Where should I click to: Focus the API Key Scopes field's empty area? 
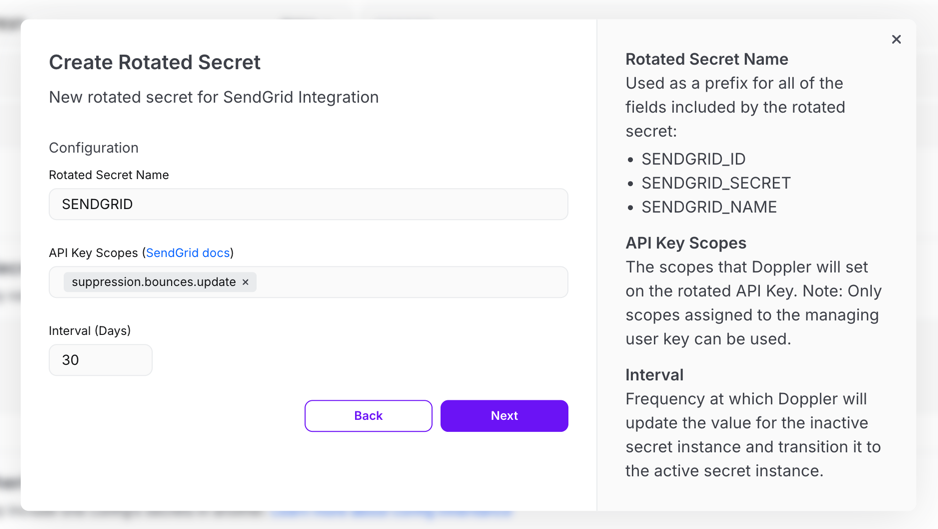tap(410, 283)
